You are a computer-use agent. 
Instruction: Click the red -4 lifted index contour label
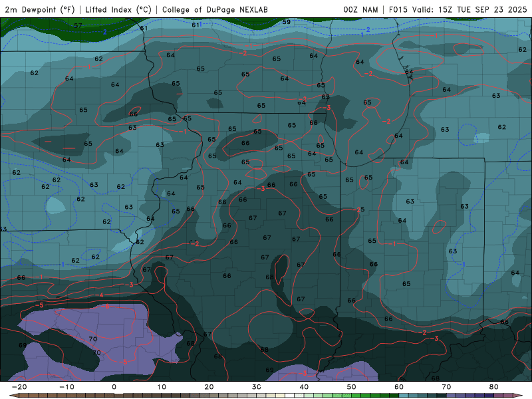(x=100, y=295)
